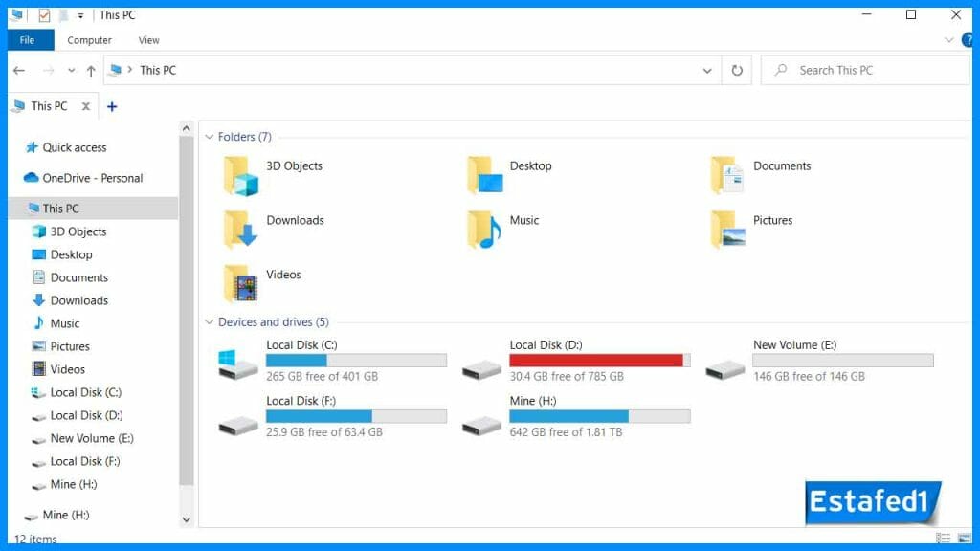Expand the ribbon with the chevron
The width and height of the screenshot is (980, 551).
tap(949, 40)
